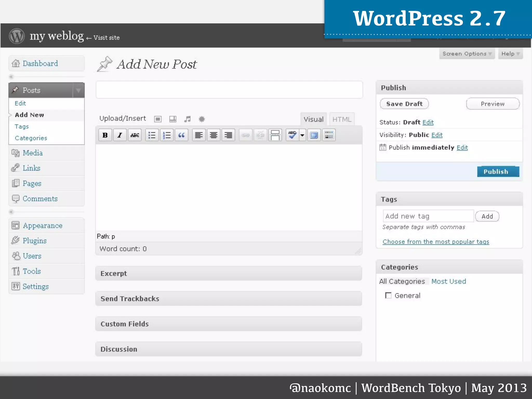Check the General category checkbox
532x399 pixels.
388,295
